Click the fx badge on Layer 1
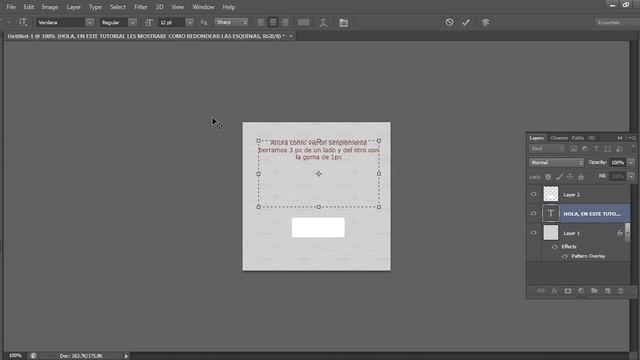640x360 pixels. coord(620,233)
